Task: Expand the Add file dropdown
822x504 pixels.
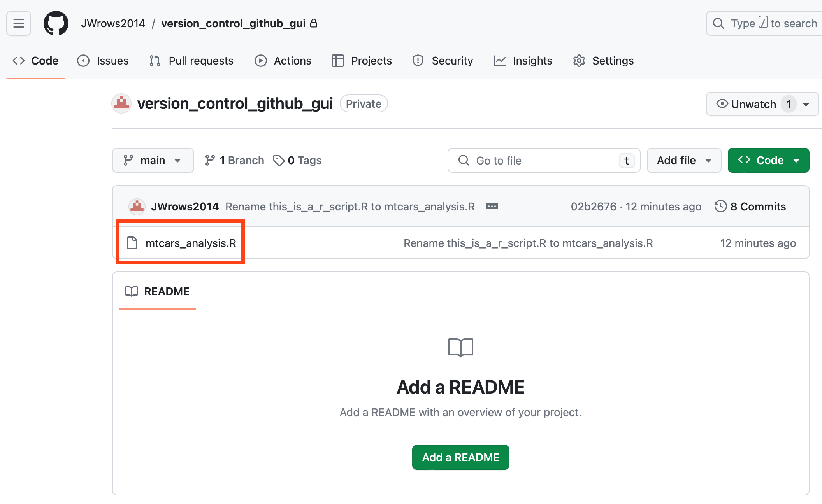Action: [683, 160]
